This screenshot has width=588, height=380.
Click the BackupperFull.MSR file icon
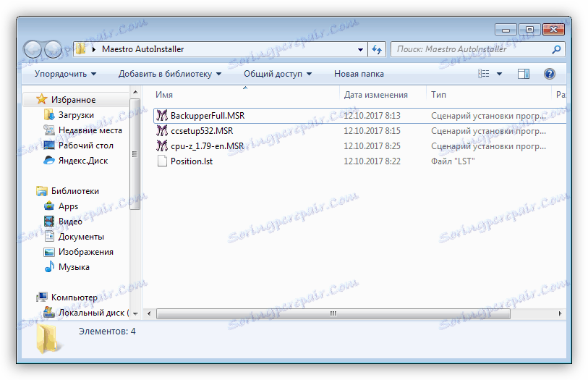coord(161,116)
